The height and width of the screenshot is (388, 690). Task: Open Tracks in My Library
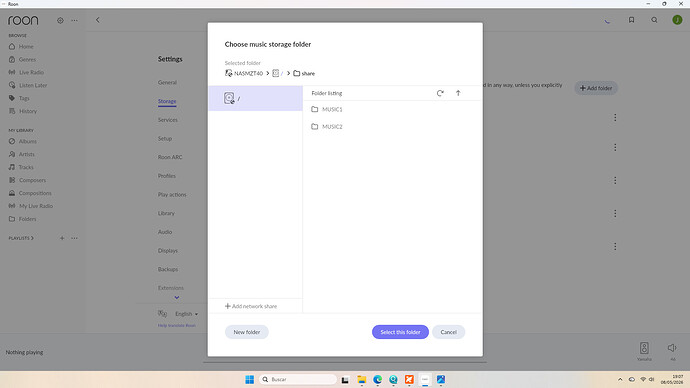coord(21,167)
